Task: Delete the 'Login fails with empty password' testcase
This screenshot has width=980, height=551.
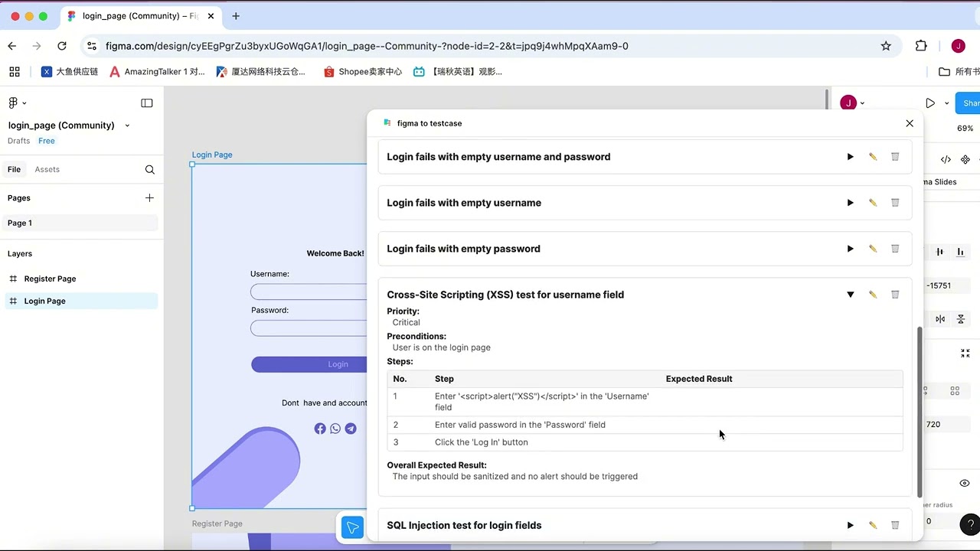Action: pos(895,249)
